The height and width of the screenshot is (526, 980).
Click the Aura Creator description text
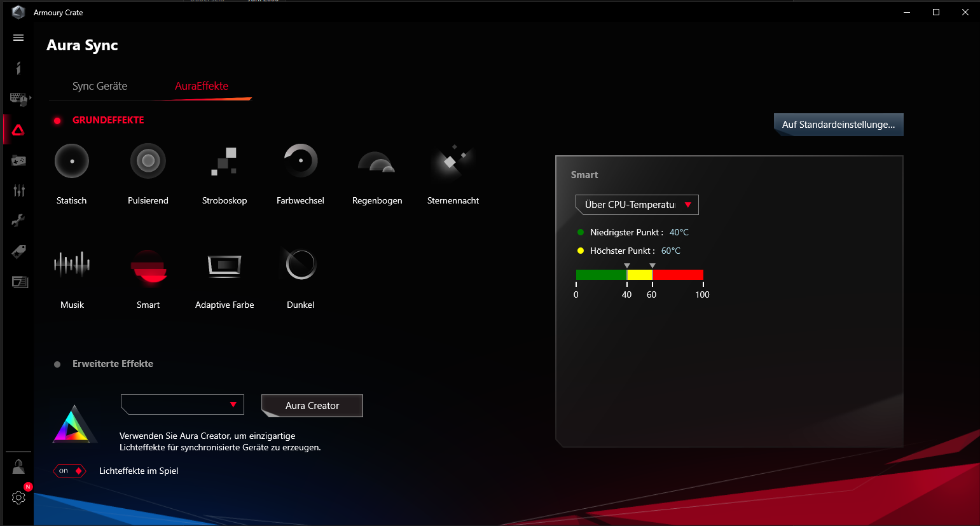tap(220, 441)
